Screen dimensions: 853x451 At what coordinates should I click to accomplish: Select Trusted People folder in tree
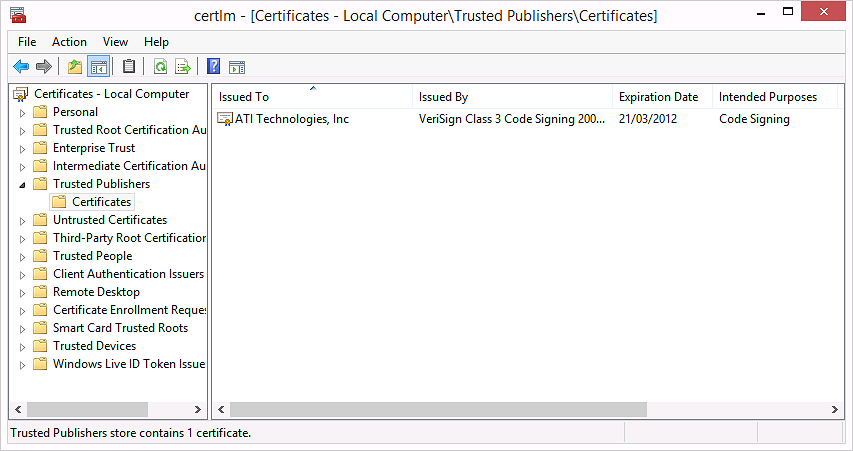pyautogui.click(x=92, y=256)
